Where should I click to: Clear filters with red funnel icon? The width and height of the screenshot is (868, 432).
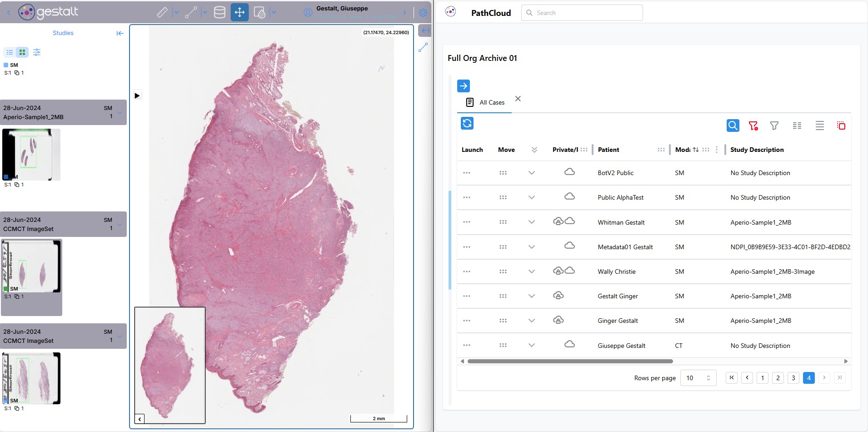753,126
